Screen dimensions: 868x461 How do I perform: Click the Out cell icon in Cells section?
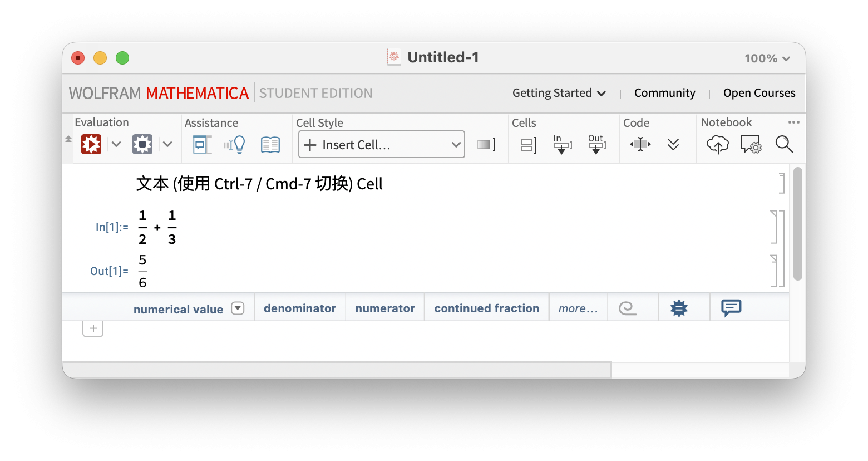pyautogui.click(x=597, y=144)
